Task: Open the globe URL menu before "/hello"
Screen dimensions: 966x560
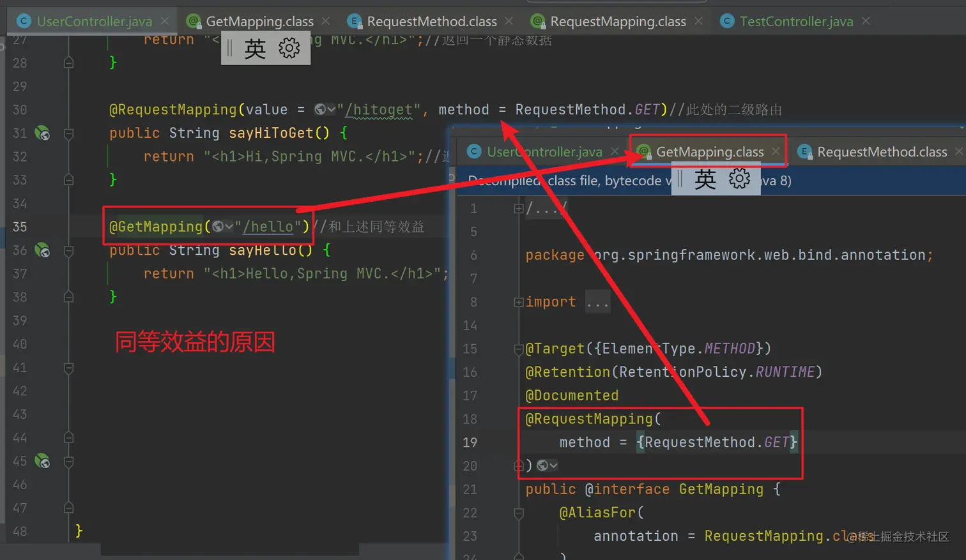Action: pos(223,227)
